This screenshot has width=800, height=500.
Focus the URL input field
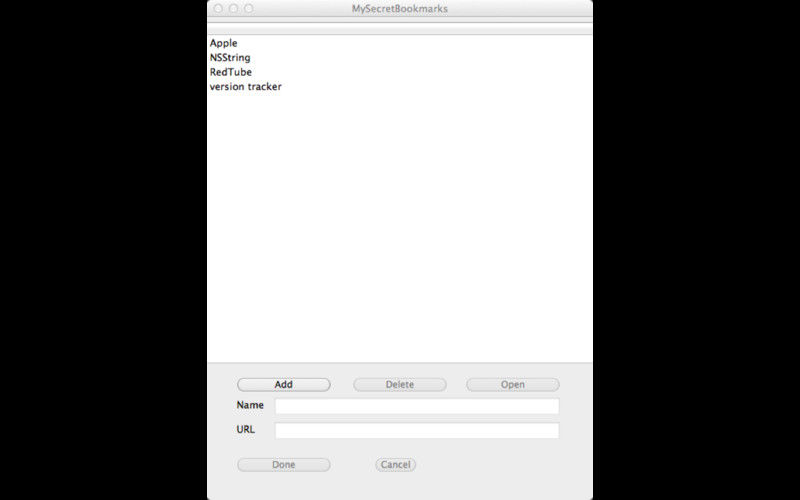pos(417,430)
